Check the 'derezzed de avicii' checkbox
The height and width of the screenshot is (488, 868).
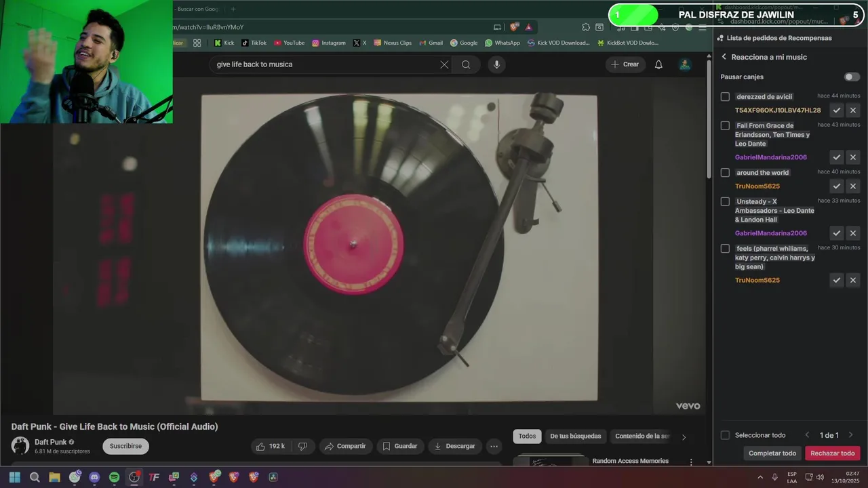click(725, 97)
